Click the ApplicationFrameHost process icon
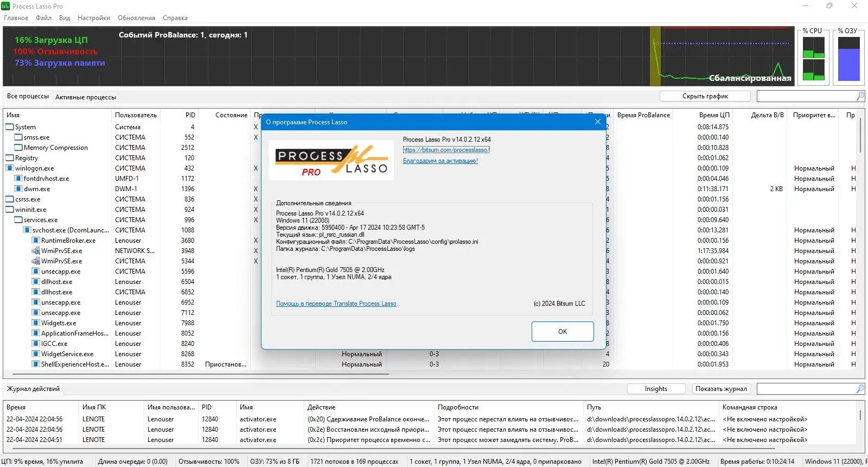 [36, 333]
